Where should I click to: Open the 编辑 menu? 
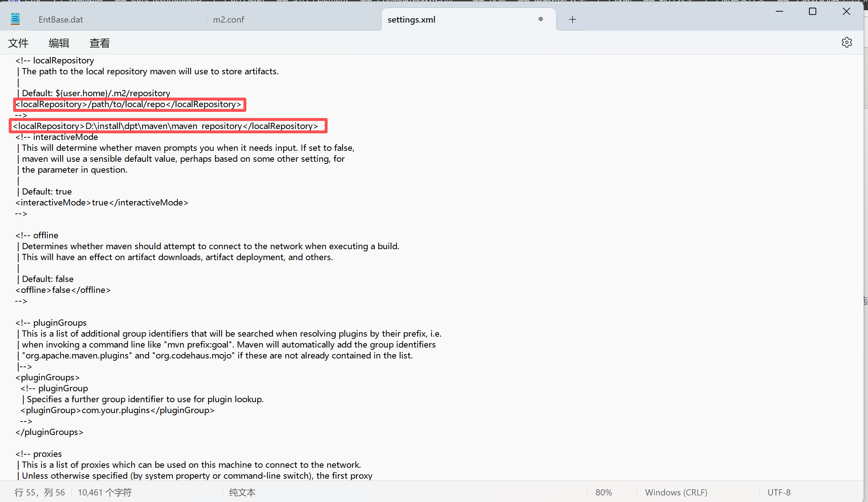(59, 43)
